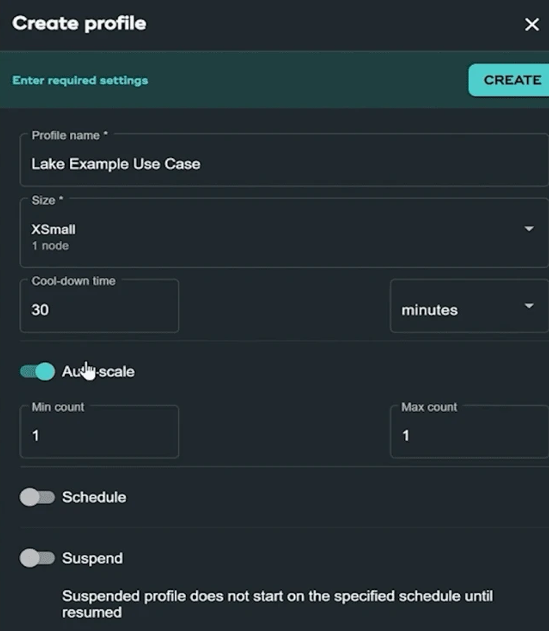The width and height of the screenshot is (550, 632).
Task: Click the 'Enter required settings' text
Action: (x=80, y=80)
